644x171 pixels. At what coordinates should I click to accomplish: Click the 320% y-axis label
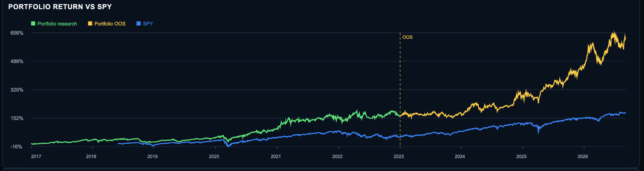pyautogui.click(x=17, y=90)
